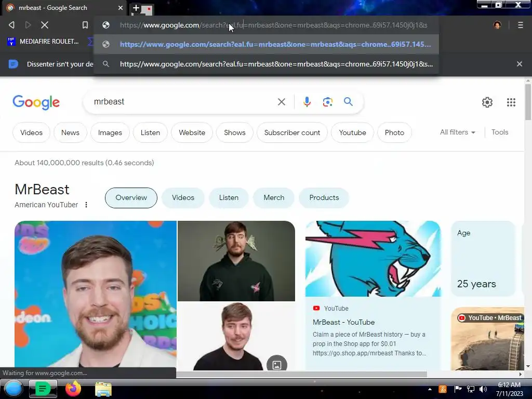Filter results by Videos chip
This screenshot has width=532, height=399.
click(x=31, y=132)
